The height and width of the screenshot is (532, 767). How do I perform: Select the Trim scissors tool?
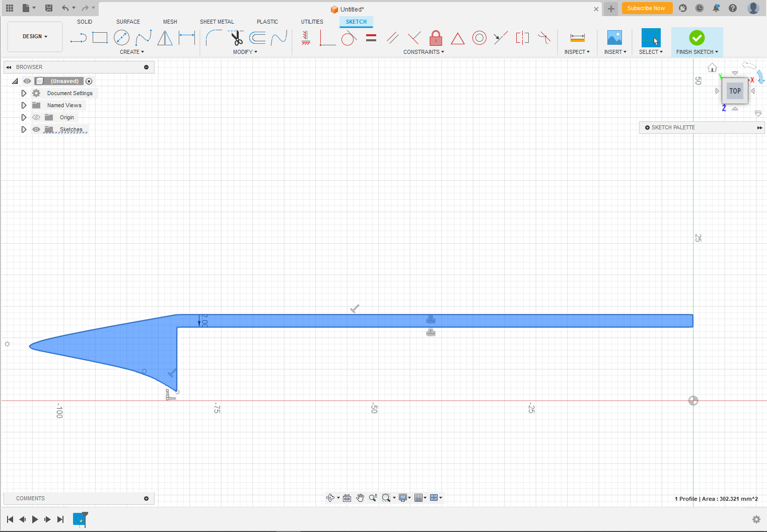coord(236,38)
